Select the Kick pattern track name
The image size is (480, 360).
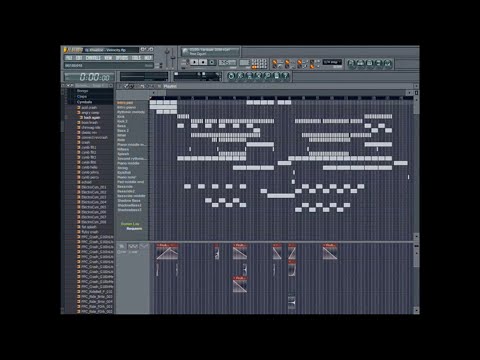coord(121,117)
